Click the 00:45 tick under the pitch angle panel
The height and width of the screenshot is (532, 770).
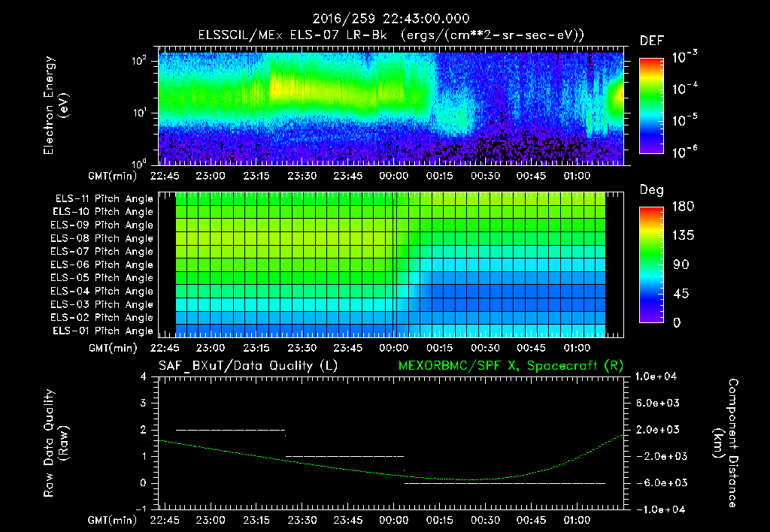coord(531,348)
